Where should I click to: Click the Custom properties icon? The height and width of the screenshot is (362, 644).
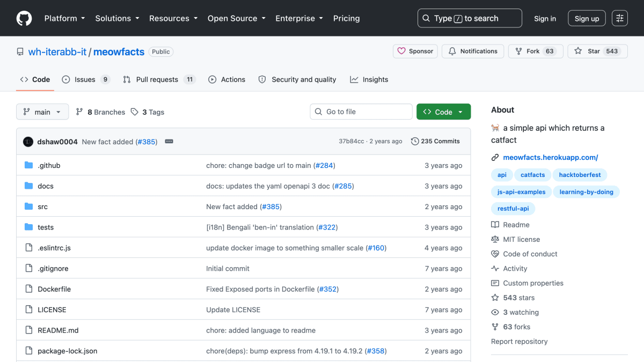click(x=495, y=283)
